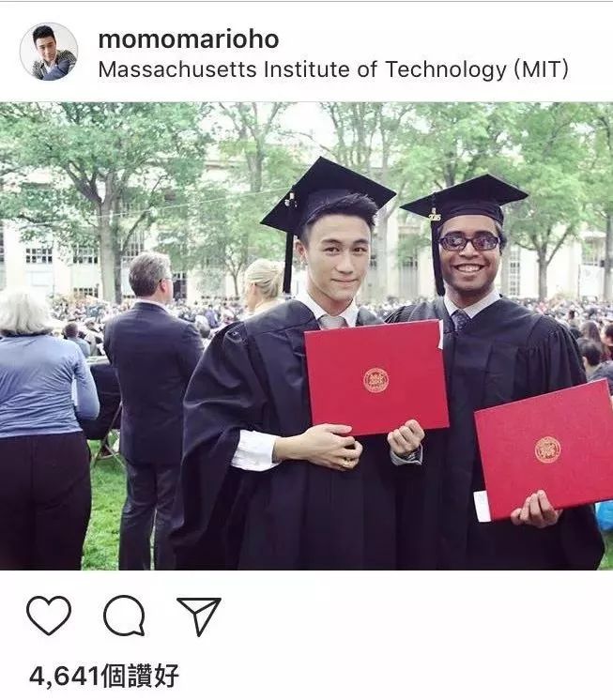Click the blonde woman in the background

[265, 285]
